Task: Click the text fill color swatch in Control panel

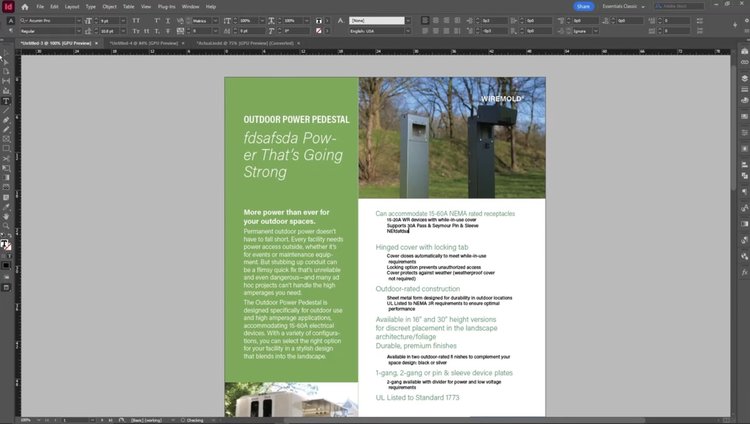Action: click(x=319, y=21)
